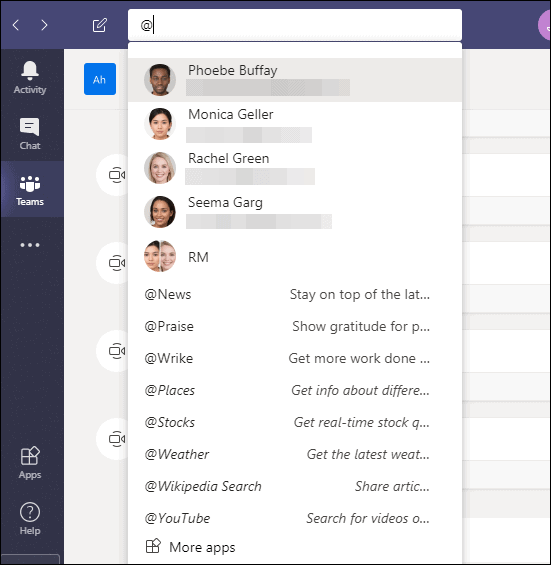Pick the @Wikipedia Search command
Screen dimensions: 551x565
[x=295, y=486]
